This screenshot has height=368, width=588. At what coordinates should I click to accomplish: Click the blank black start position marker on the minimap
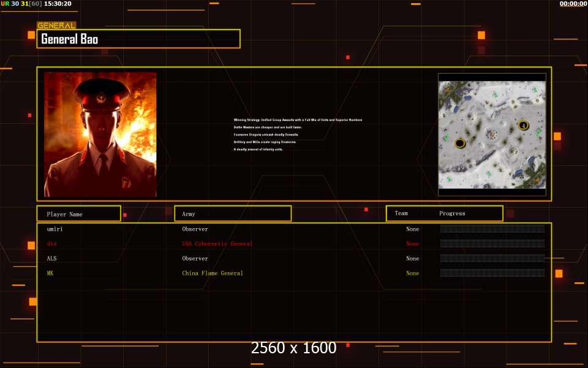point(460,143)
